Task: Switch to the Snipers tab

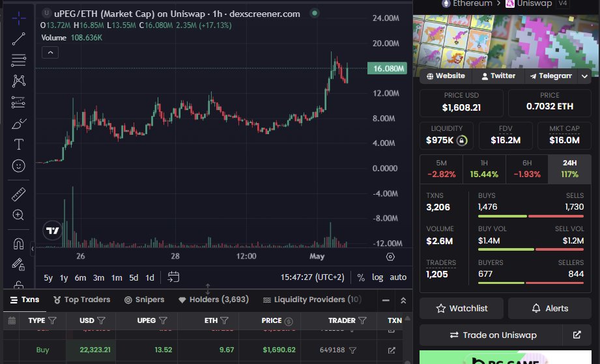Action: 144,300
